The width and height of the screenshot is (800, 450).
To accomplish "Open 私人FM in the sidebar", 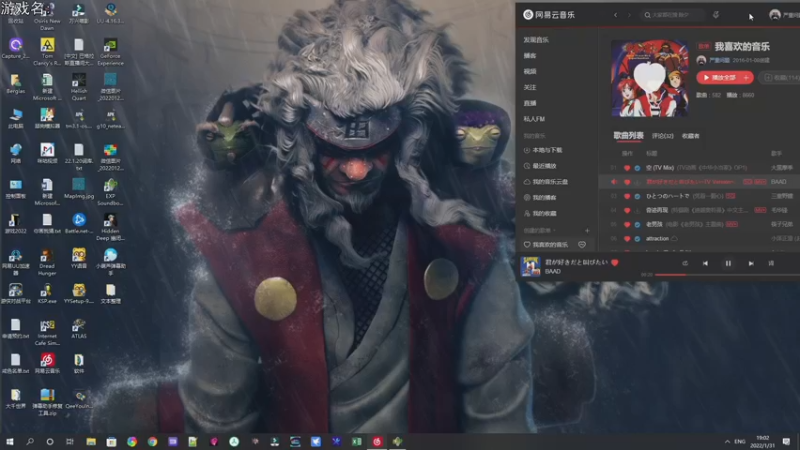I will click(x=534, y=119).
